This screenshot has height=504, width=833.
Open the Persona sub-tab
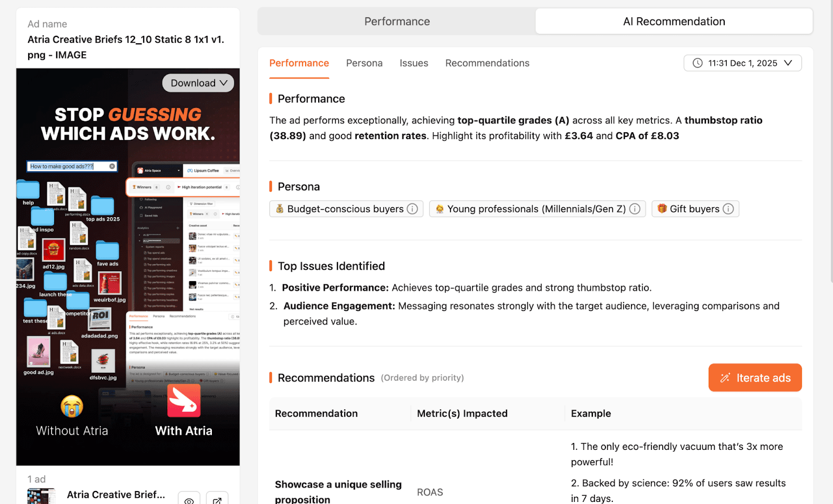[364, 63]
